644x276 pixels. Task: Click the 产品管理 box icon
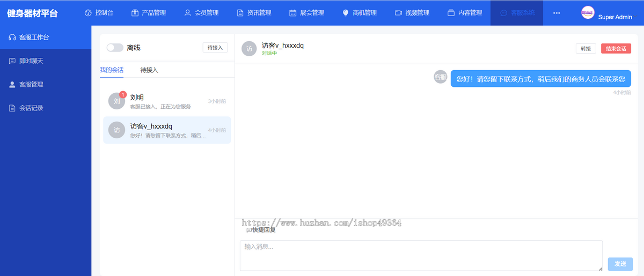click(135, 13)
